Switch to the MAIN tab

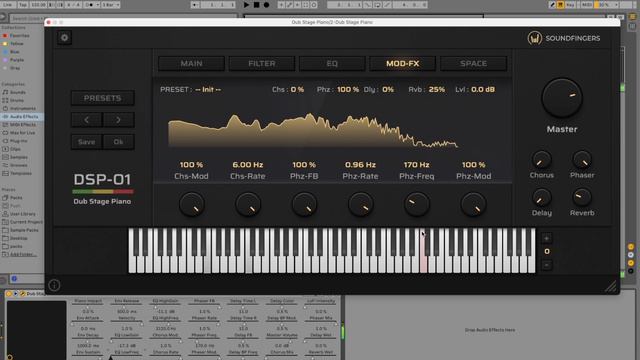191,64
